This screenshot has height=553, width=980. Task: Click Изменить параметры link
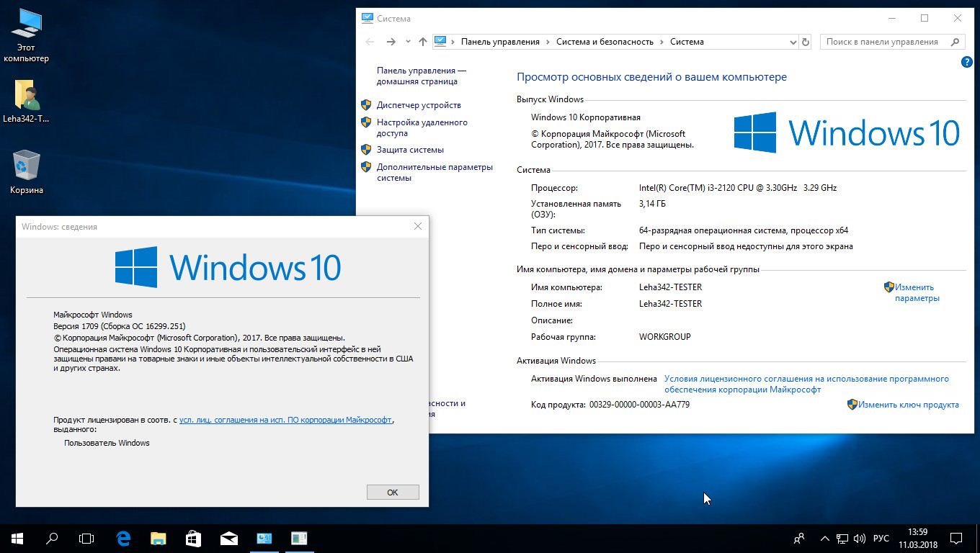tap(917, 292)
